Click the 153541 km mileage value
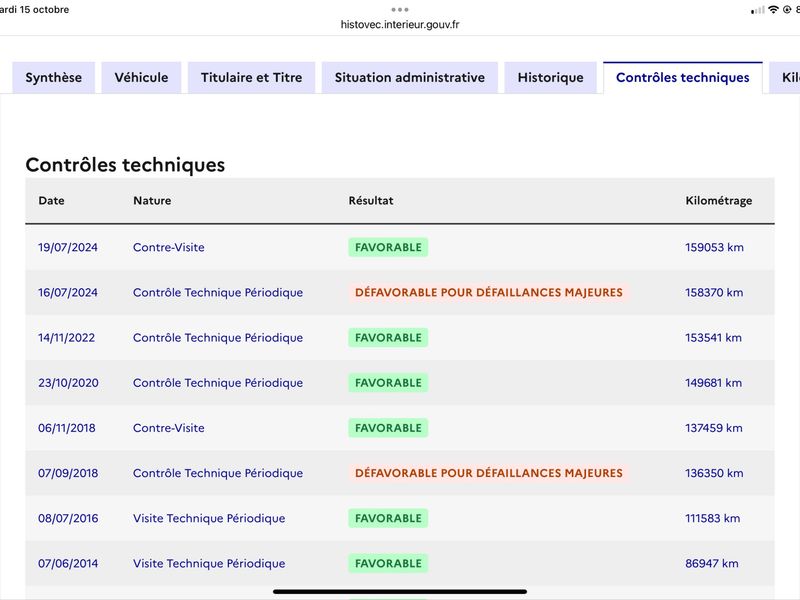800x600 pixels. point(713,338)
